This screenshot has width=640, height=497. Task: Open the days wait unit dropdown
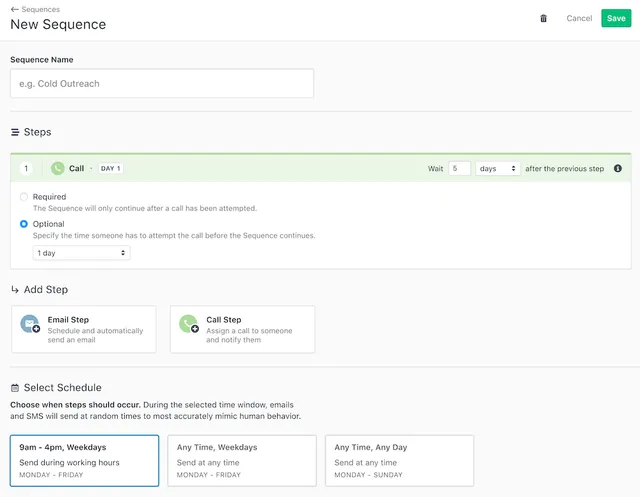click(x=498, y=169)
